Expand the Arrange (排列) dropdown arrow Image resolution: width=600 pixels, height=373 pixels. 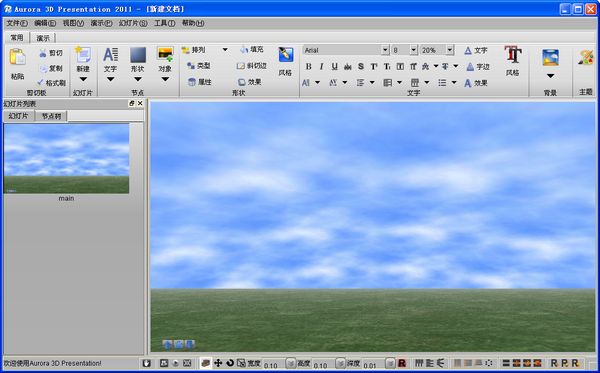pos(225,50)
